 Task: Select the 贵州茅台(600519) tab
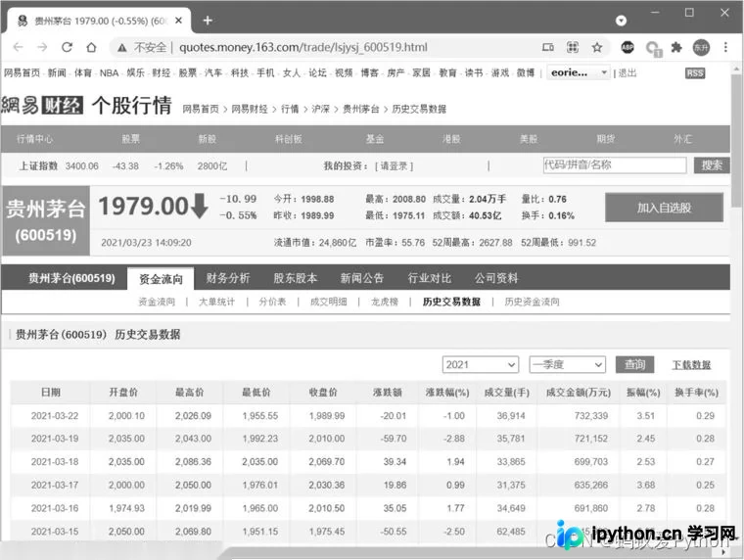coord(71,278)
